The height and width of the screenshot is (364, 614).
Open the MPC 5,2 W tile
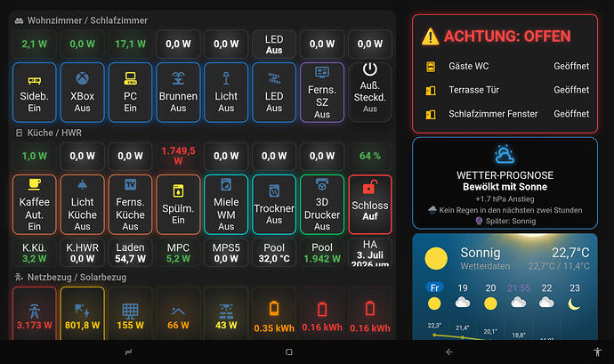point(178,253)
